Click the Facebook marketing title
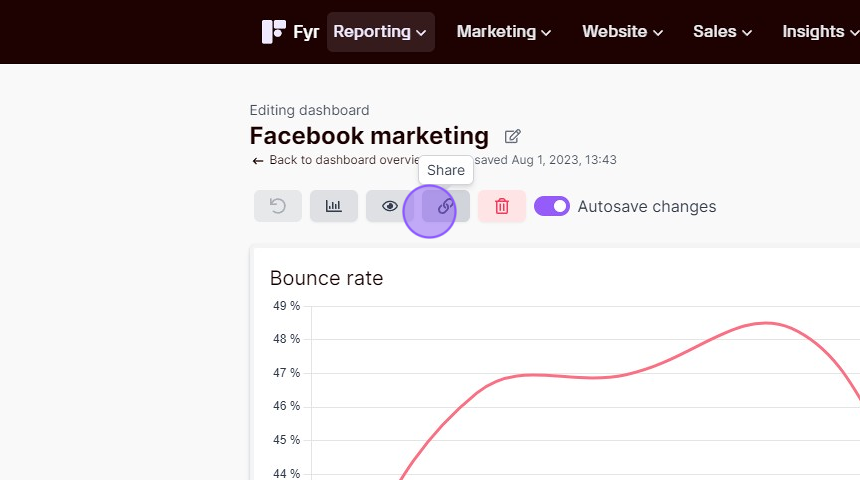This screenshot has width=860, height=480. pyautogui.click(x=369, y=135)
